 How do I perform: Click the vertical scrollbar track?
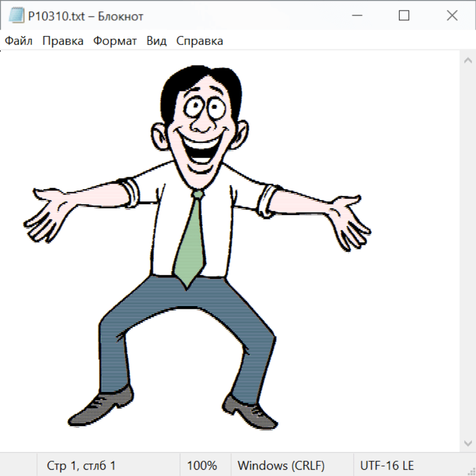[468, 251]
